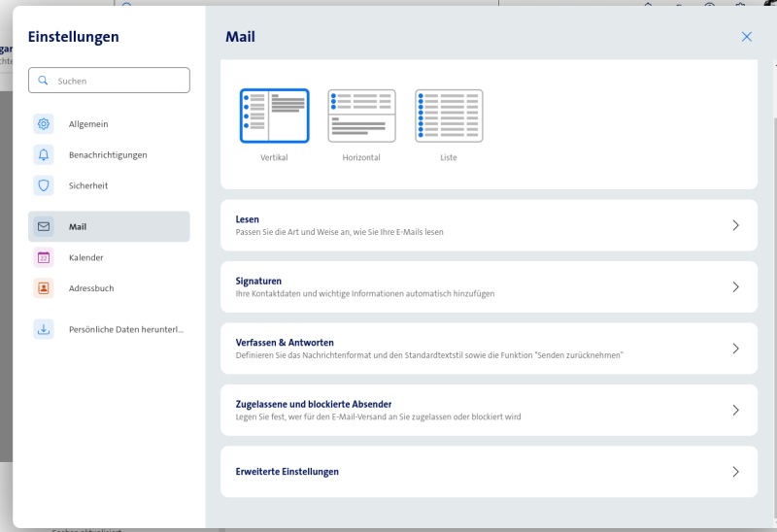Click the Benachrichtigungen bell icon
777x532 pixels.
pos(44,155)
